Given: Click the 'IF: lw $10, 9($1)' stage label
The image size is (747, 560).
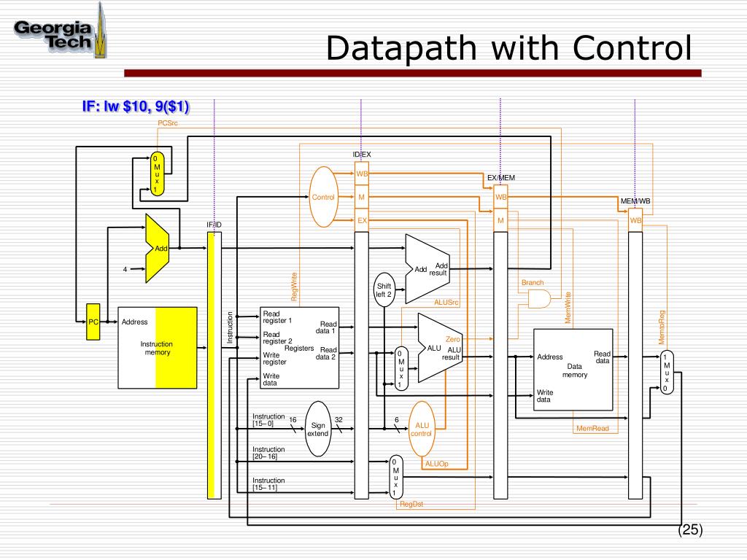Looking at the screenshot, I should (136, 106).
